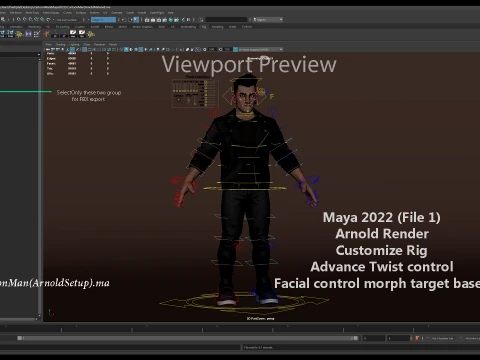The height and width of the screenshot is (360, 480).
Task: Click the camera bookmarks panel icon
Action: [x=63, y=49]
